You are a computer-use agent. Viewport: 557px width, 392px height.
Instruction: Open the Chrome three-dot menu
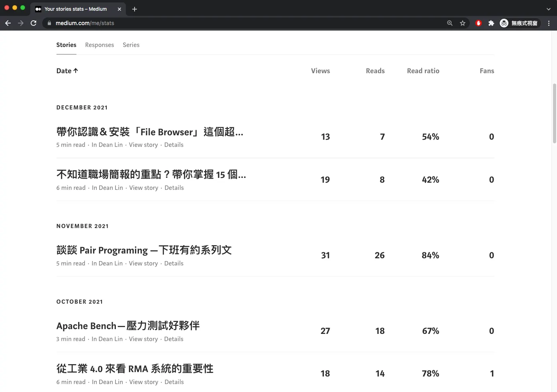coord(549,23)
